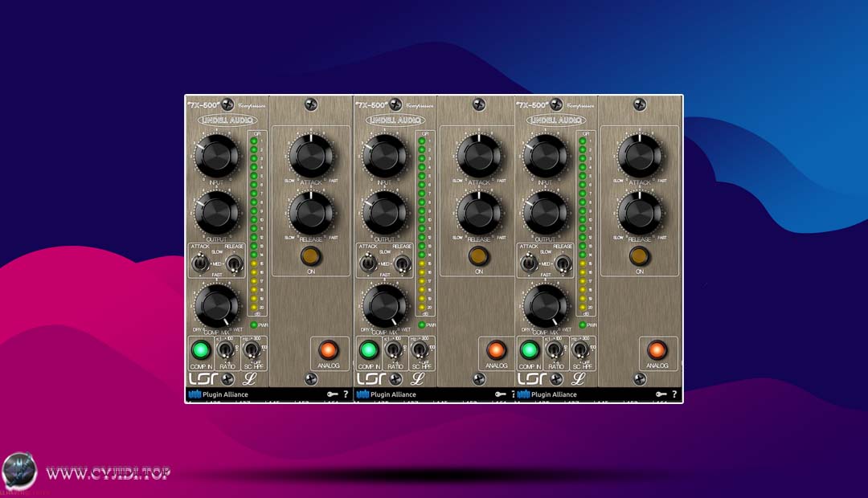Flip the RELEASE toggle switch on left compressor

pos(235,263)
